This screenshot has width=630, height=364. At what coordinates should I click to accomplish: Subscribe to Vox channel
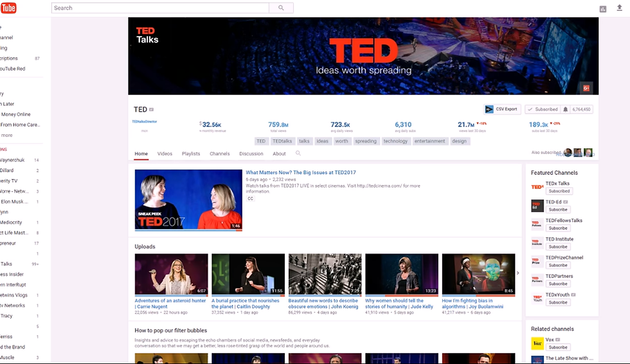pos(558,347)
